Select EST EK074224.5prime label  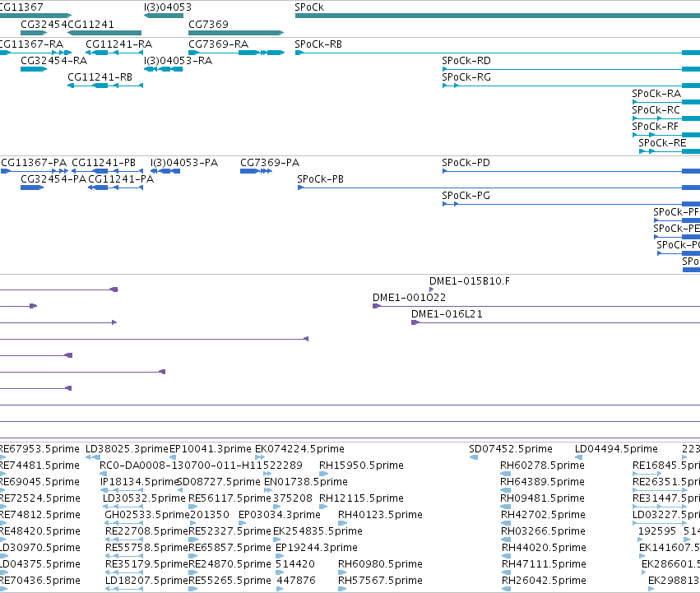(x=299, y=449)
